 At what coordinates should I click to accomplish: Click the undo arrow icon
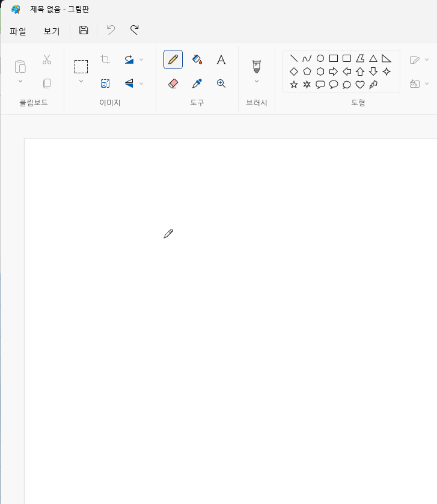[x=111, y=30]
